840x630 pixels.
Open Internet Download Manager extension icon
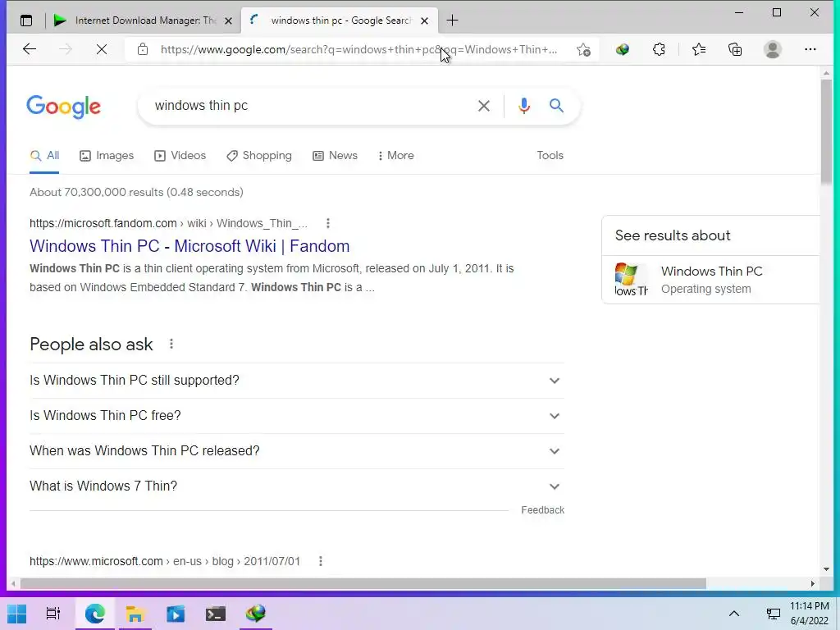point(622,50)
